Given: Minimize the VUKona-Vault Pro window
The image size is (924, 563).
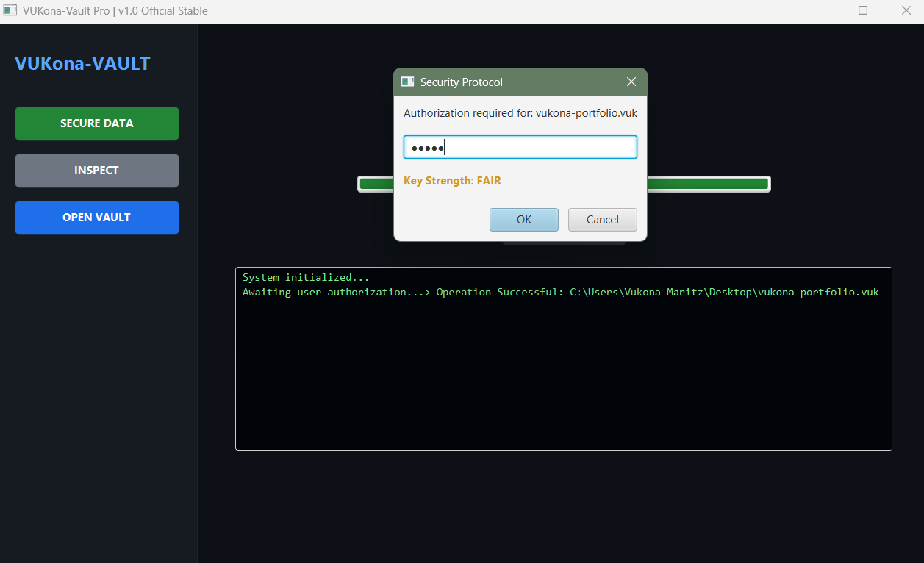Looking at the screenshot, I should point(820,10).
